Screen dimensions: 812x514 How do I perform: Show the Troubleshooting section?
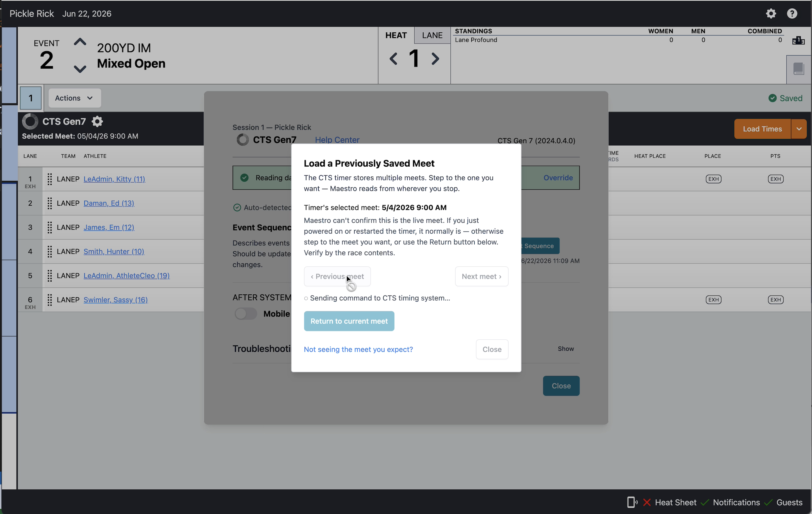[566, 349]
